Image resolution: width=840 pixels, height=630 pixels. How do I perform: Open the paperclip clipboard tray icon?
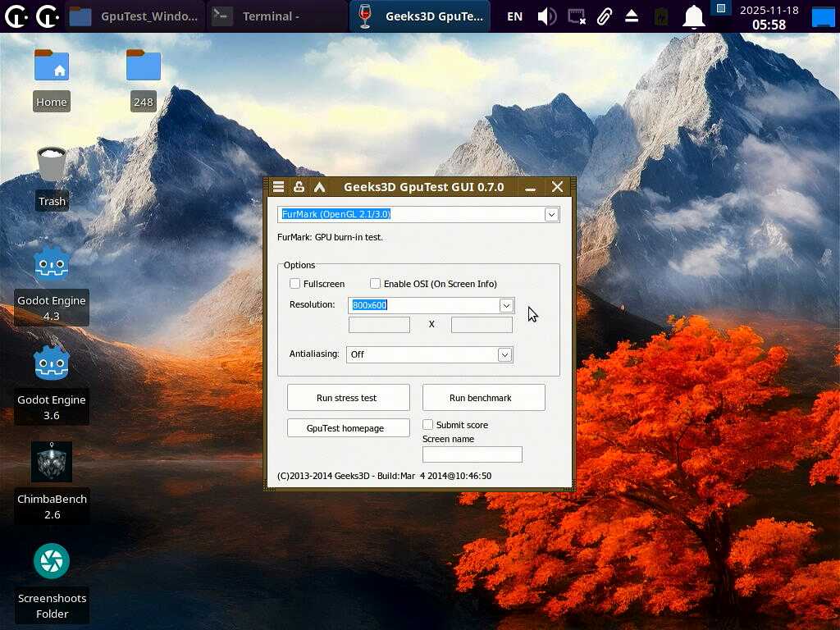click(605, 16)
